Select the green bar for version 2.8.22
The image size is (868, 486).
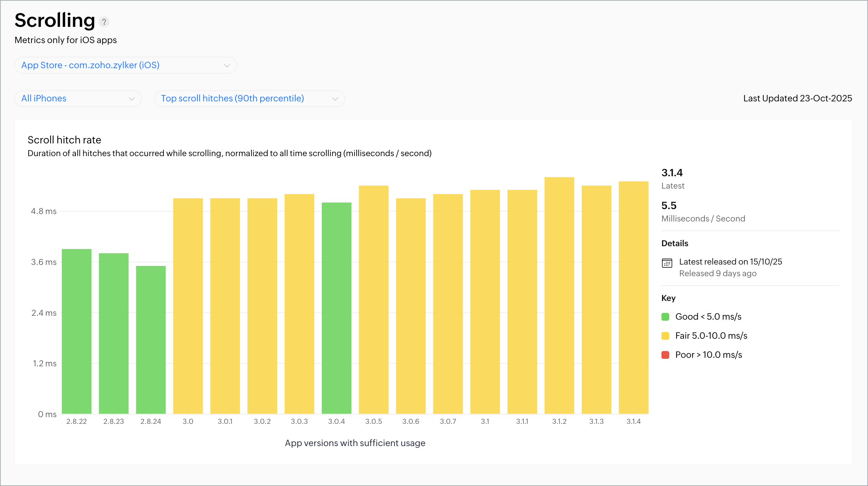coord(77,331)
